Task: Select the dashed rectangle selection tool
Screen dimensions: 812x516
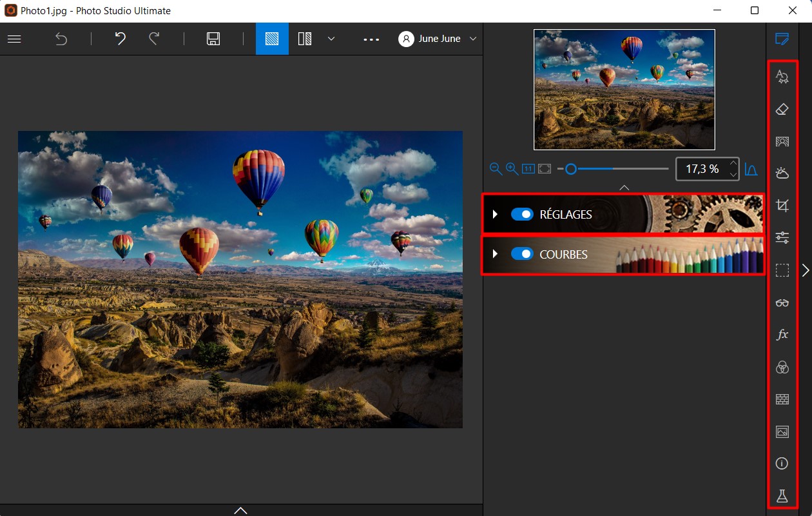Action: [x=782, y=270]
